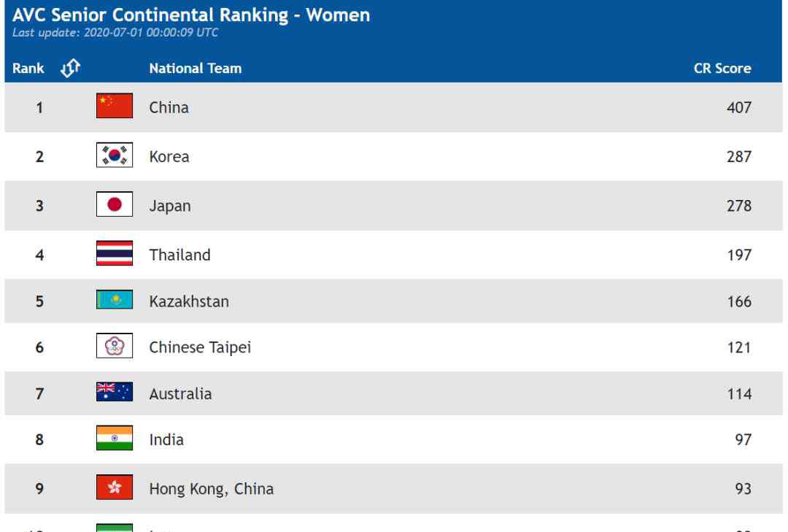Click the Kazakhstan flag icon
Viewport: 788px width, 532px height.
pos(115,300)
